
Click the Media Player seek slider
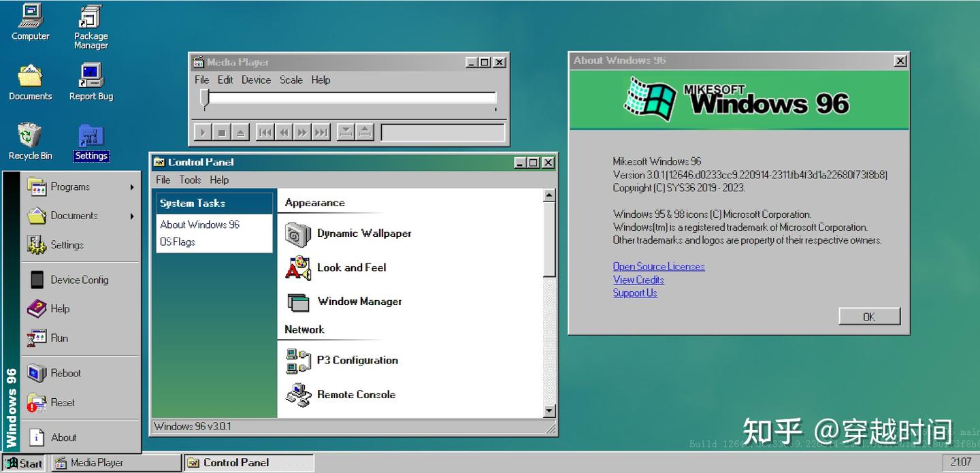click(x=349, y=97)
